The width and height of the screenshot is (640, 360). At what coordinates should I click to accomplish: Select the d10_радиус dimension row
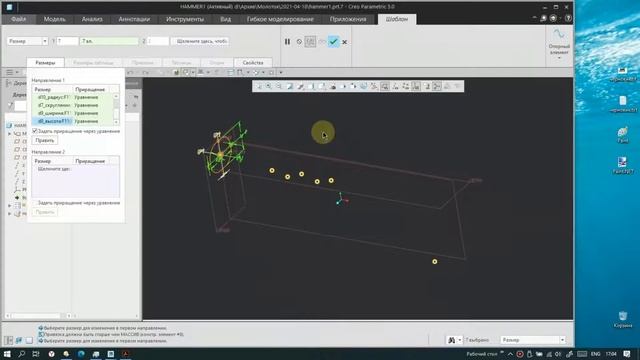point(73,98)
